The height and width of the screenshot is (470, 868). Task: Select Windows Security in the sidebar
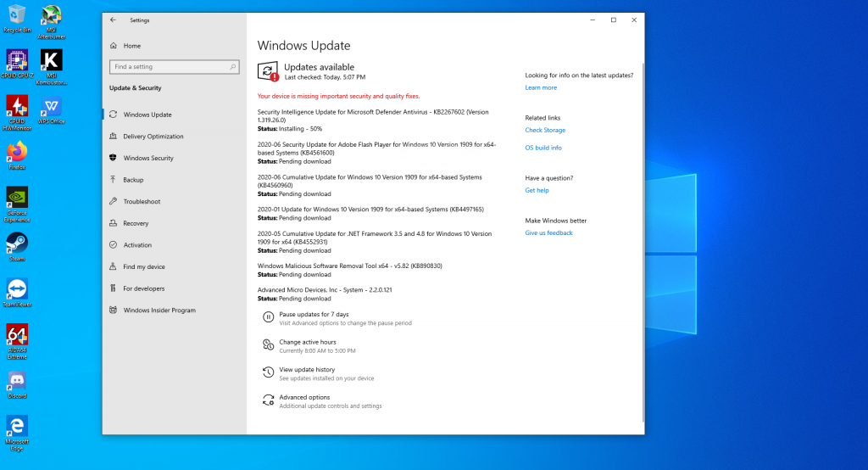pos(148,159)
